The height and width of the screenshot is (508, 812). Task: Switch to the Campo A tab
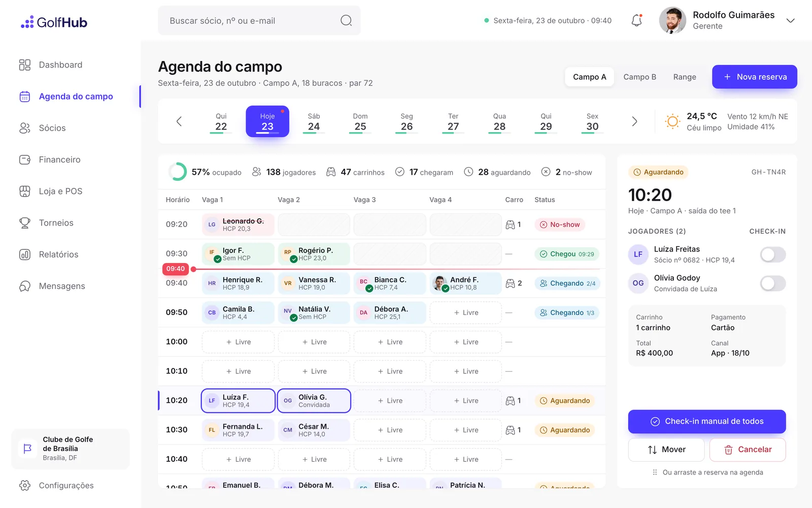point(589,77)
